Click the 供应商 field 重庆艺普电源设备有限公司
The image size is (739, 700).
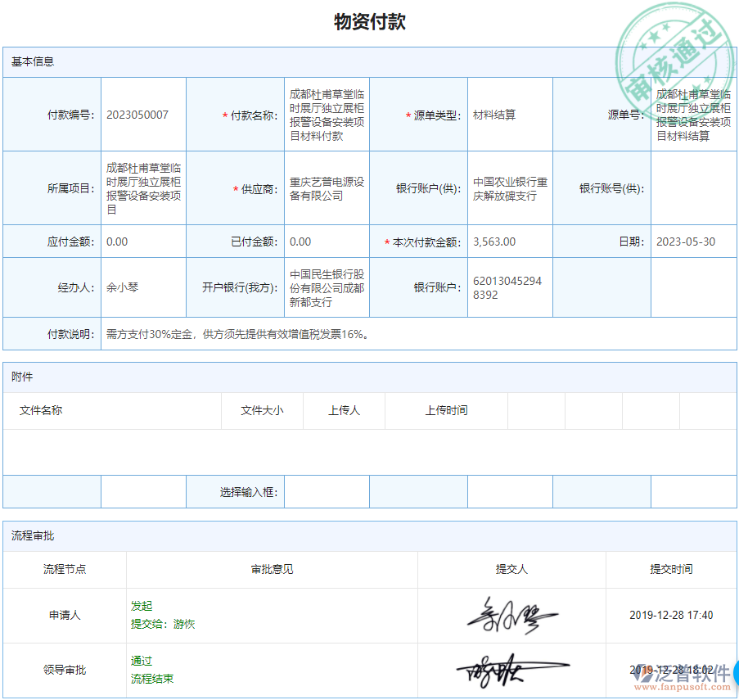(x=327, y=189)
